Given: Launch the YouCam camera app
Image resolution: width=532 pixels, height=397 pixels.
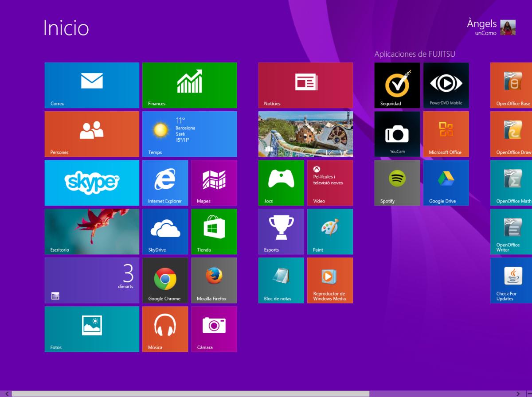Looking at the screenshot, I should tap(397, 134).
